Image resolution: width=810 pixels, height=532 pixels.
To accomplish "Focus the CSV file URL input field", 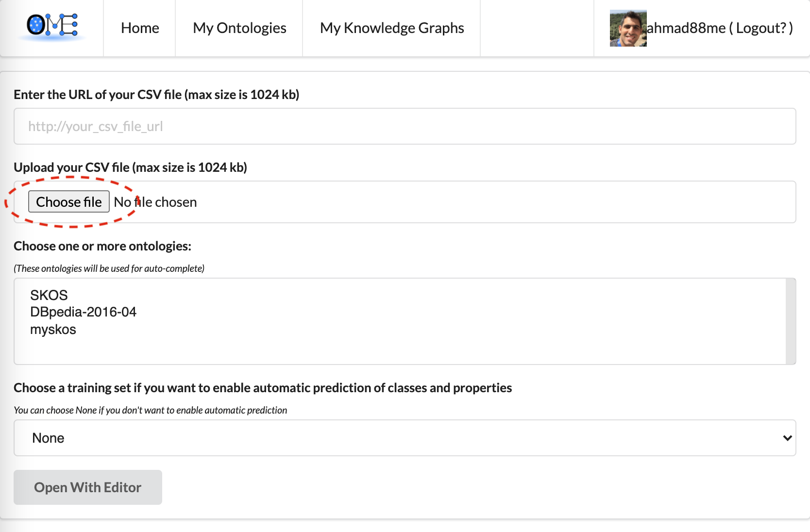I will 405,126.
